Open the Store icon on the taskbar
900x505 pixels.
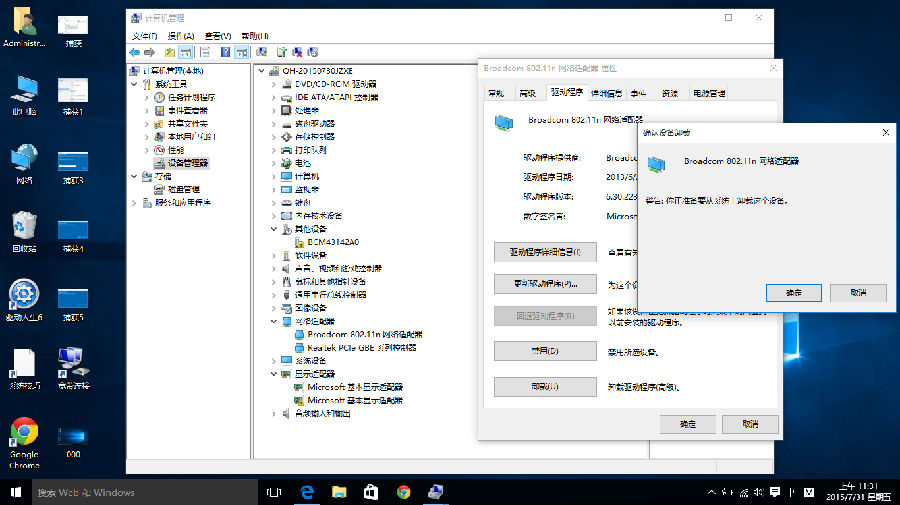pos(371,492)
